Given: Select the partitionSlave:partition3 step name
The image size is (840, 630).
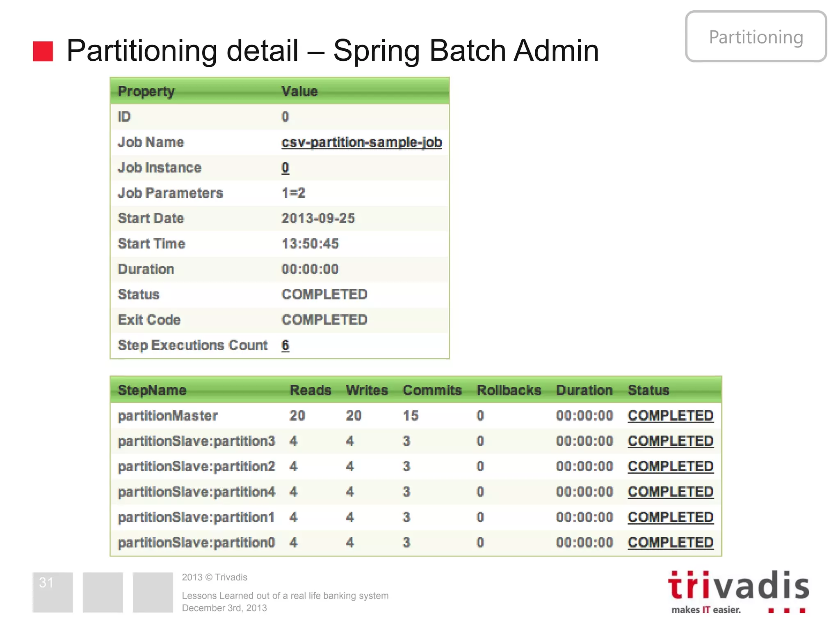Looking at the screenshot, I should click(x=196, y=441).
